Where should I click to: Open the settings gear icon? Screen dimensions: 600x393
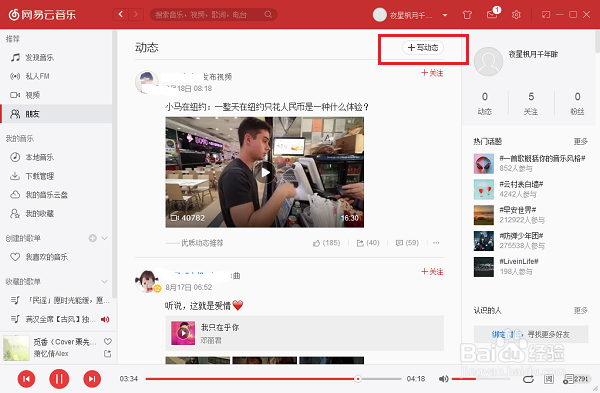click(x=516, y=15)
